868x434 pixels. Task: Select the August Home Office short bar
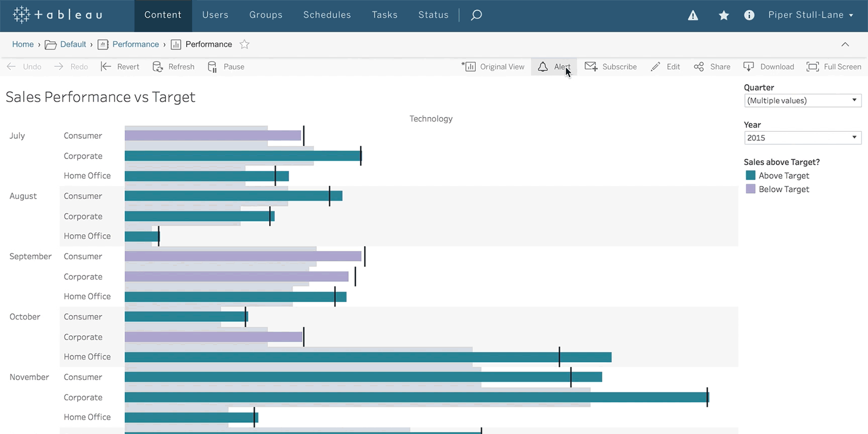point(142,236)
